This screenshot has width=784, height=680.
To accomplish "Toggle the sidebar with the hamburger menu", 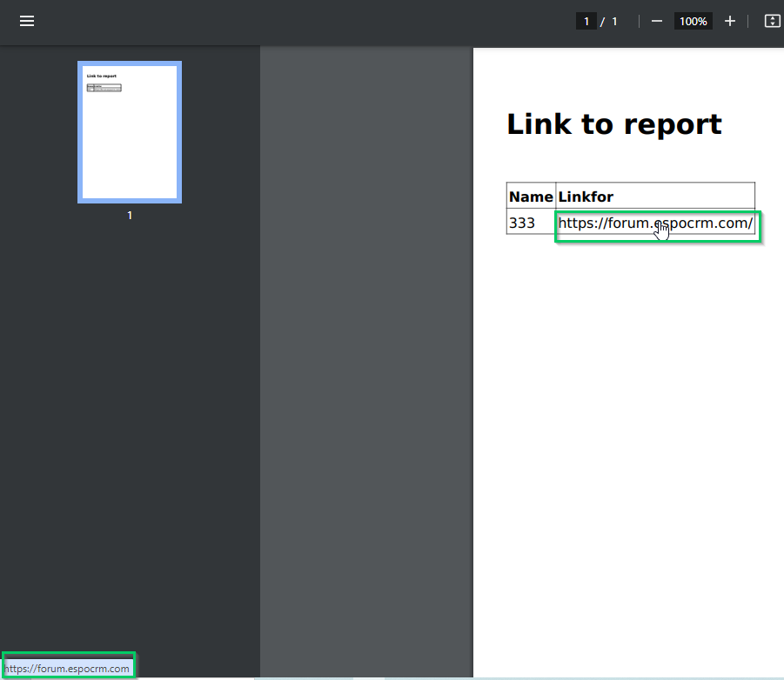I will [27, 21].
